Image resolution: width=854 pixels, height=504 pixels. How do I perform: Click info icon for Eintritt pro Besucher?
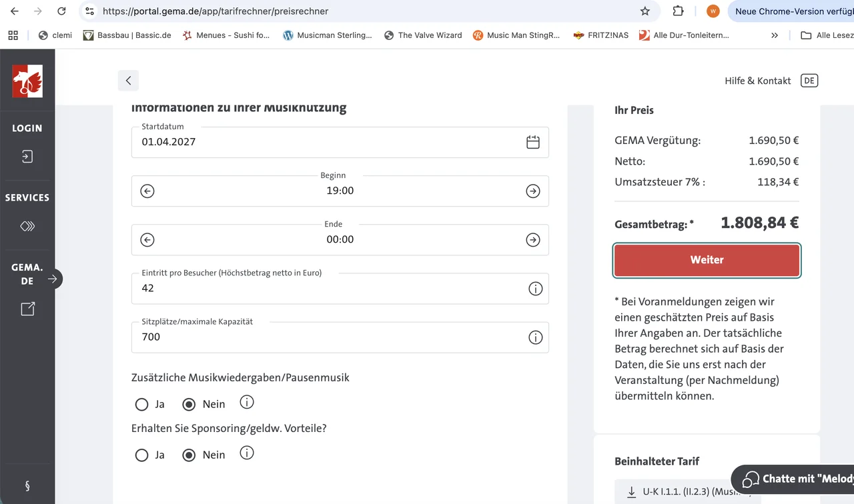click(535, 289)
